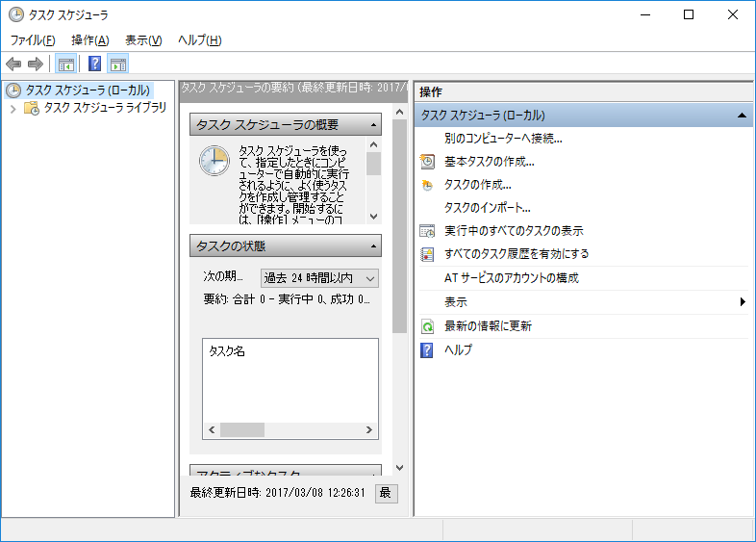Select ヘルプ action in the action pane
This screenshot has height=542, width=756.
[x=458, y=349]
